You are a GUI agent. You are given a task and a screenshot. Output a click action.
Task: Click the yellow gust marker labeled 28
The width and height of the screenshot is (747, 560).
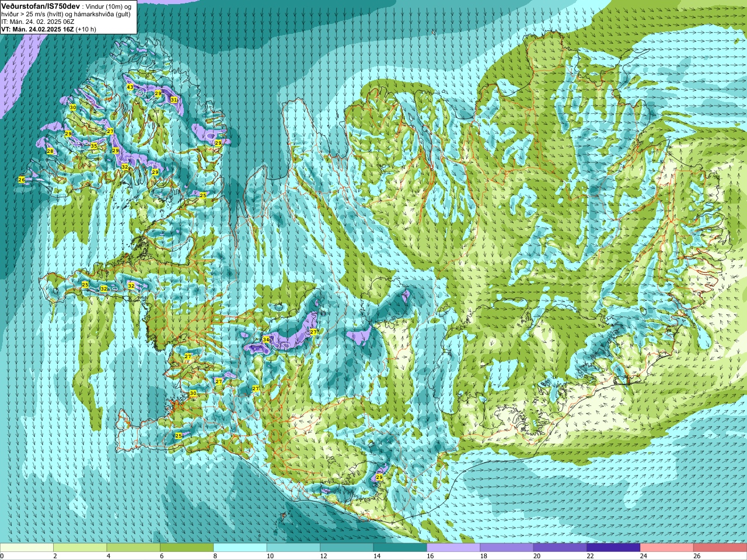coord(50,151)
